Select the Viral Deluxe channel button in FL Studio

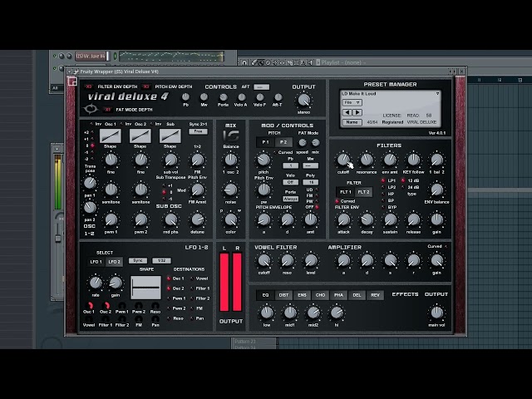coord(91,56)
